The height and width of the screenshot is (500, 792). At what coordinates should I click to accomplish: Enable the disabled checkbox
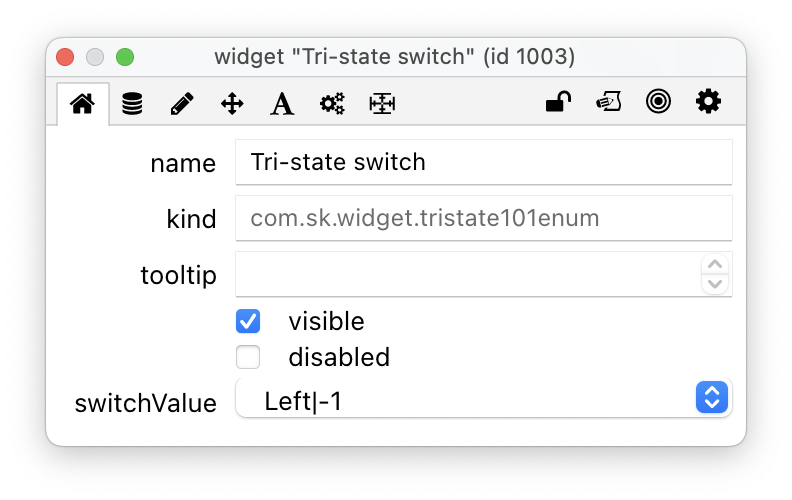(x=248, y=357)
